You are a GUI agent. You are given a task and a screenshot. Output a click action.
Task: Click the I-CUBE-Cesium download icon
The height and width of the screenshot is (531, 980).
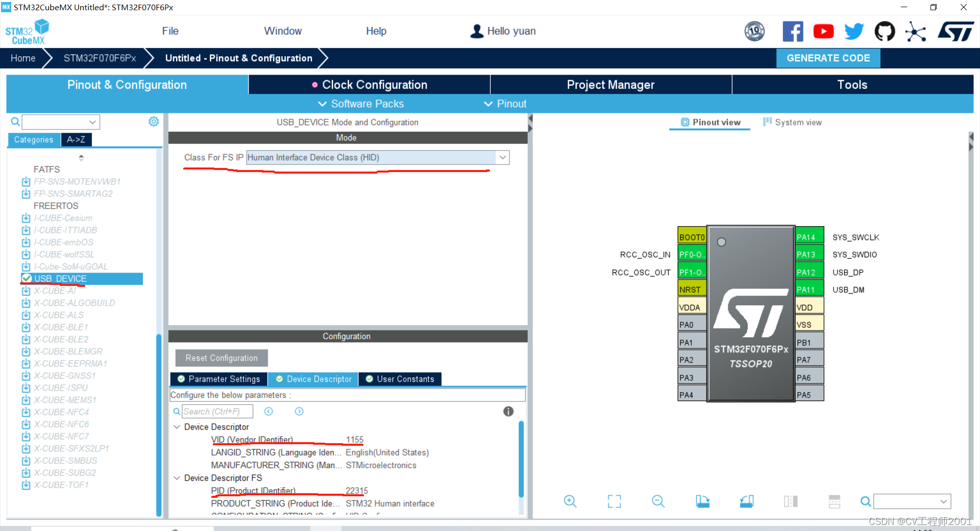click(26, 218)
